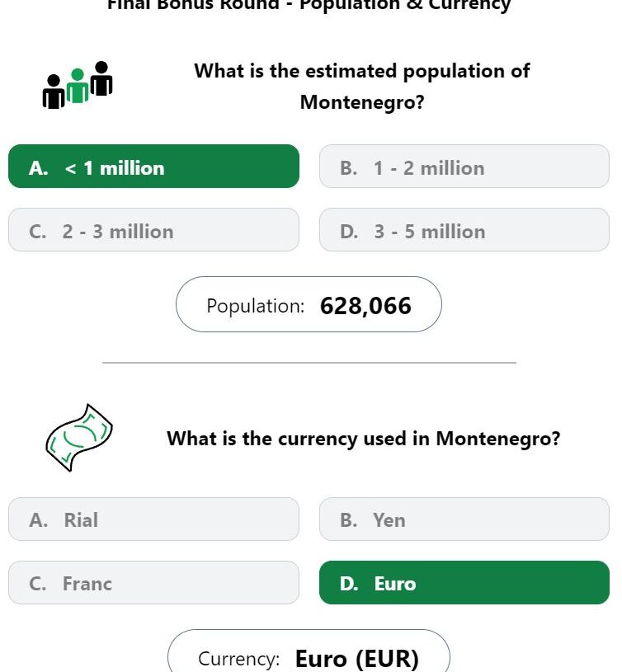
Task: Pick the Franc currency option
Action: coord(154,582)
